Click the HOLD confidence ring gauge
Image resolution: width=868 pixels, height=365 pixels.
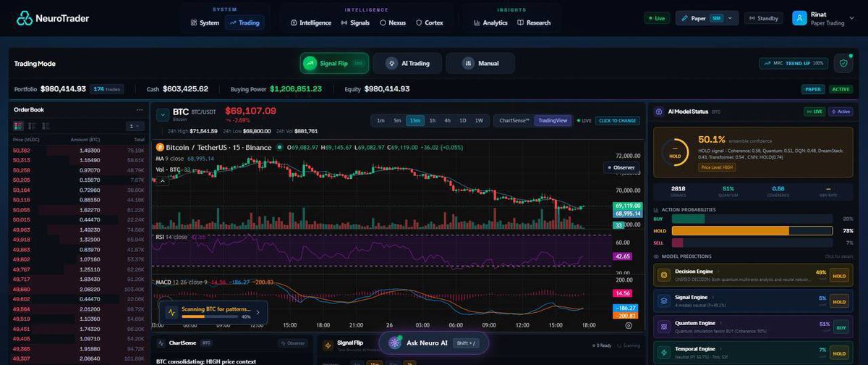click(x=674, y=153)
